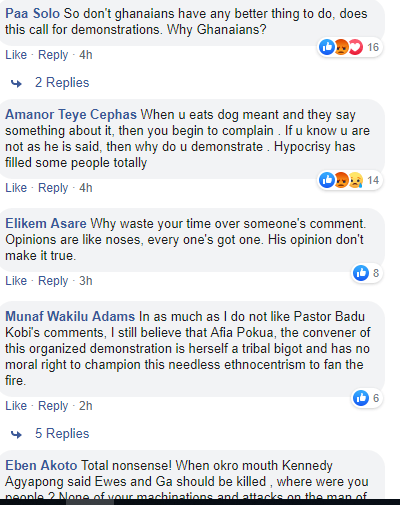
Task: Visit Eben Akoto's profile
Action: click(41, 465)
